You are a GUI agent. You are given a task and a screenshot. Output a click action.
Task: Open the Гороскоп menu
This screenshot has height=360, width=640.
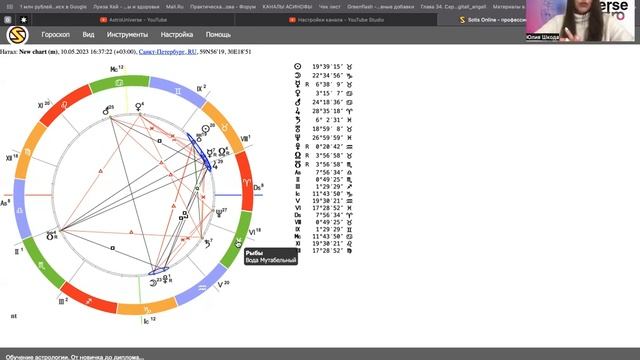pyautogui.click(x=56, y=35)
